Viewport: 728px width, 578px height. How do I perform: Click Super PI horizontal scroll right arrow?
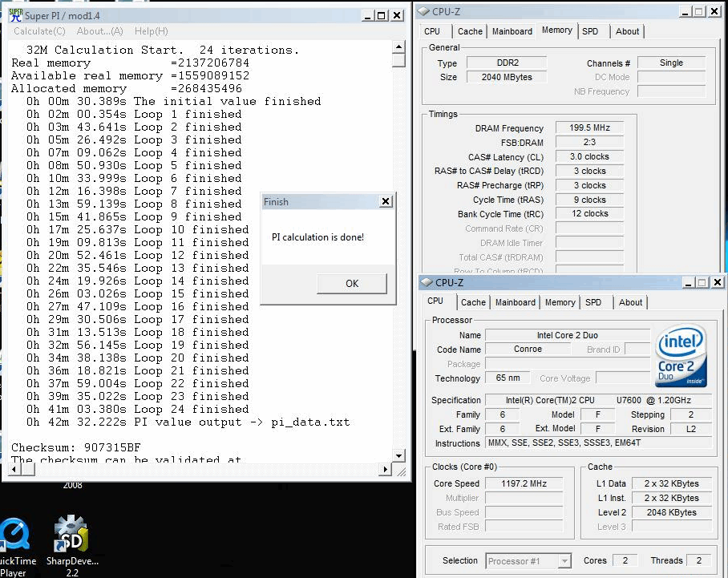[385, 469]
